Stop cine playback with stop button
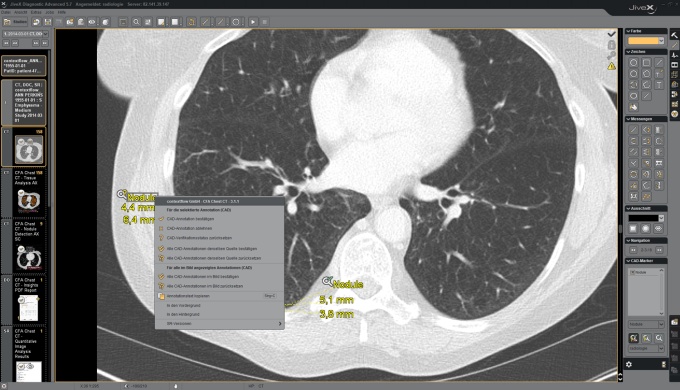680x390 pixels. click(265, 22)
